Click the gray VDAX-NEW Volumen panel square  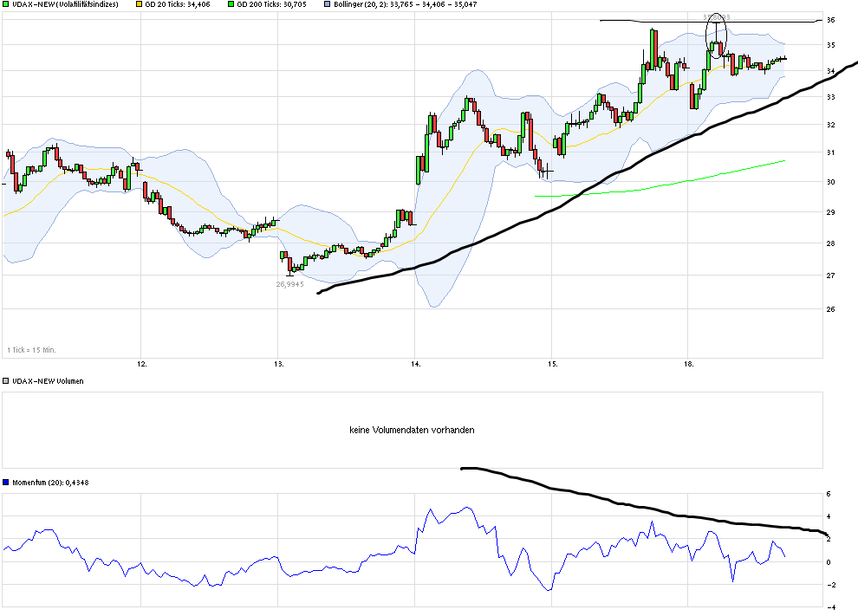(6, 381)
